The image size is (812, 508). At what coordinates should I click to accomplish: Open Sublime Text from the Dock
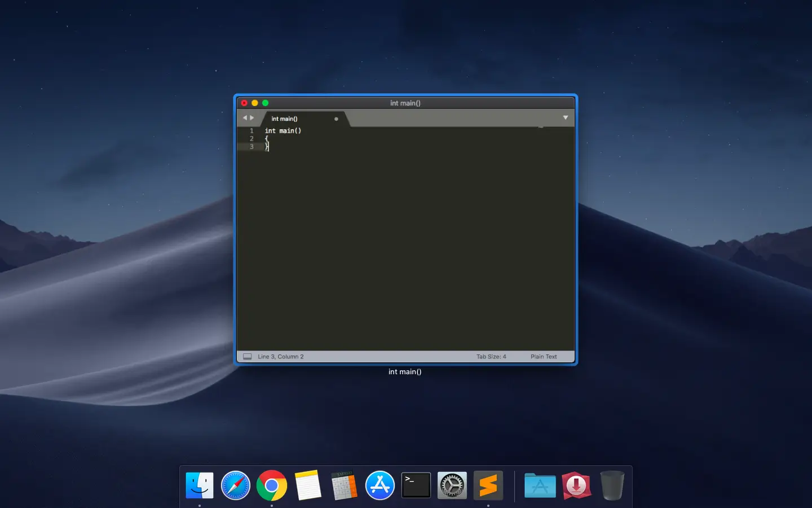point(488,485)
